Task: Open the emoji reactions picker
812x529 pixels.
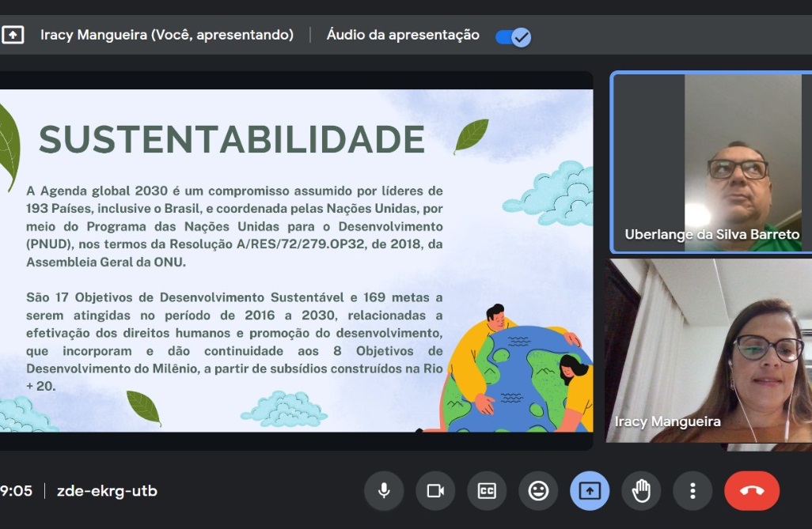Action: pyautogui.click(x=538, y=491)
